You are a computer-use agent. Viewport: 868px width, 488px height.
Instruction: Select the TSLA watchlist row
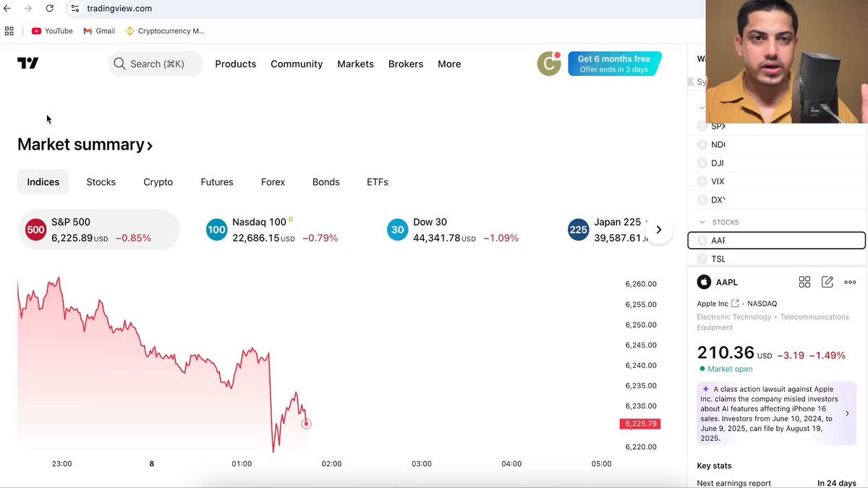tap(778, 259)
